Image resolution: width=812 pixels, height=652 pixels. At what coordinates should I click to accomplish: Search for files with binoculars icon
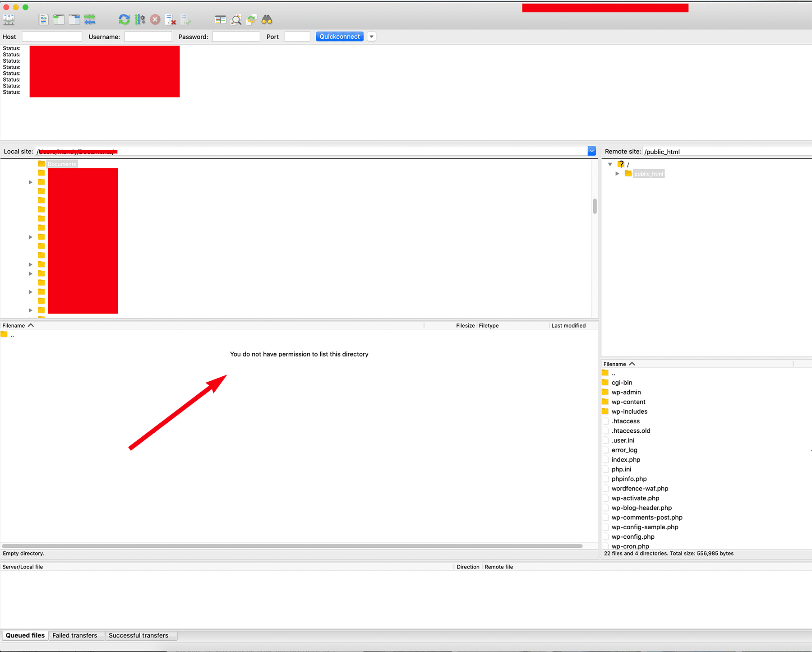267,19
